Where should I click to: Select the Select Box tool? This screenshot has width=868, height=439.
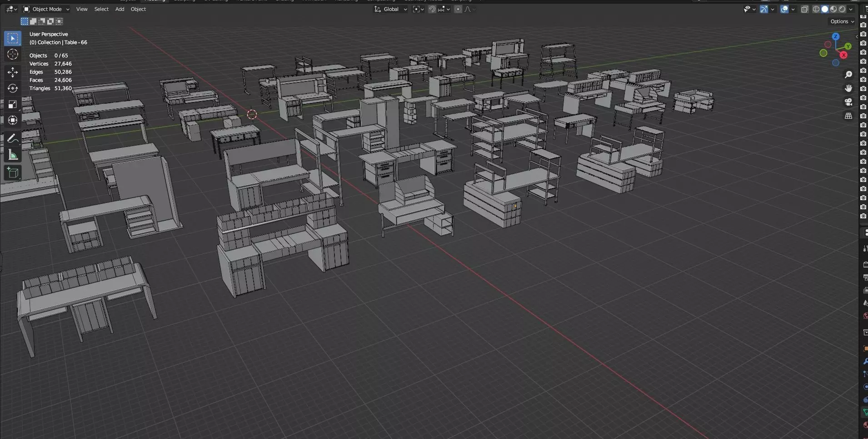tap(12, 38)
